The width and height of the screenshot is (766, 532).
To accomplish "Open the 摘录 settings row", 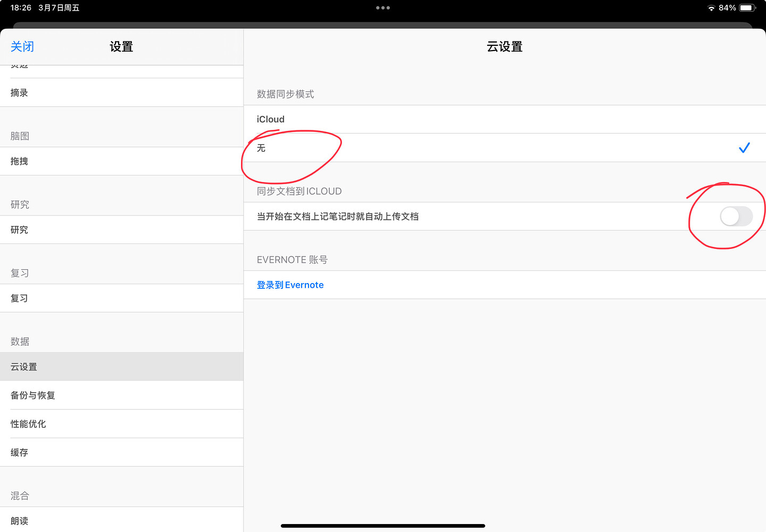I will (122, 93).
